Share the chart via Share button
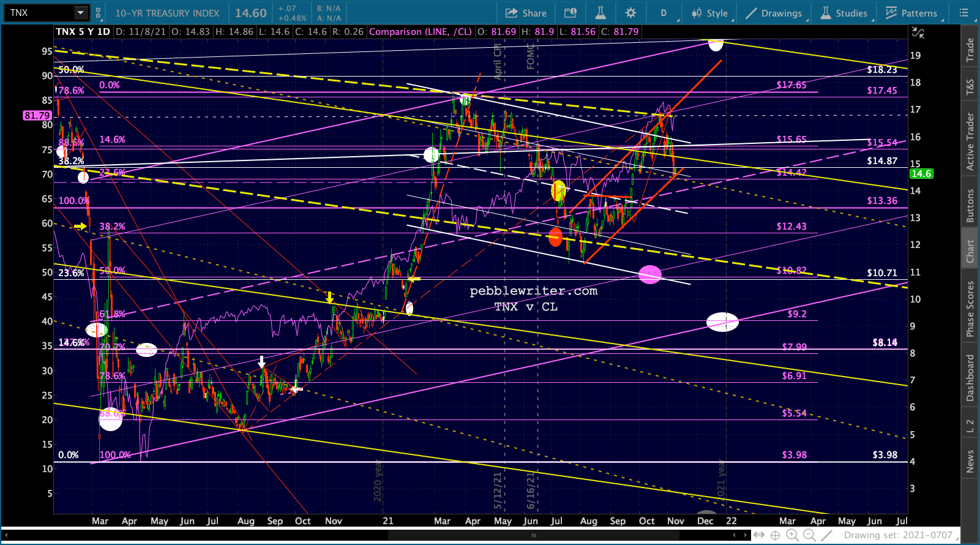Screen dimensions: 980x545 526,13
